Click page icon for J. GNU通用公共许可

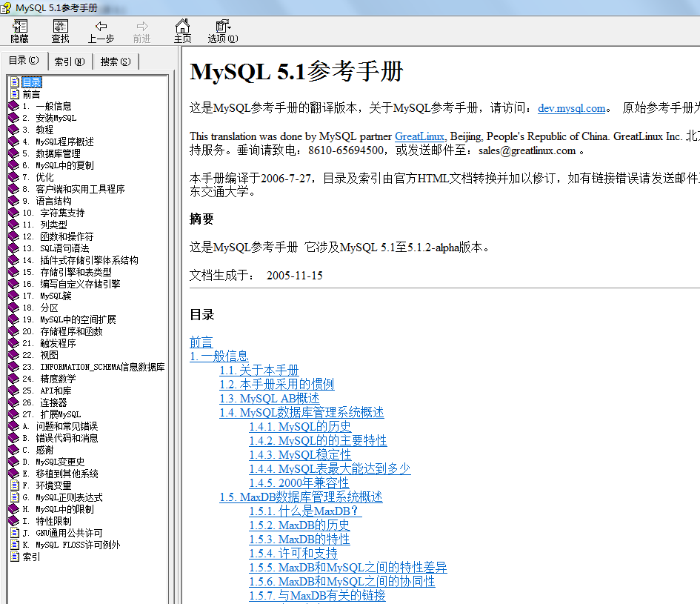pos(15,533)
